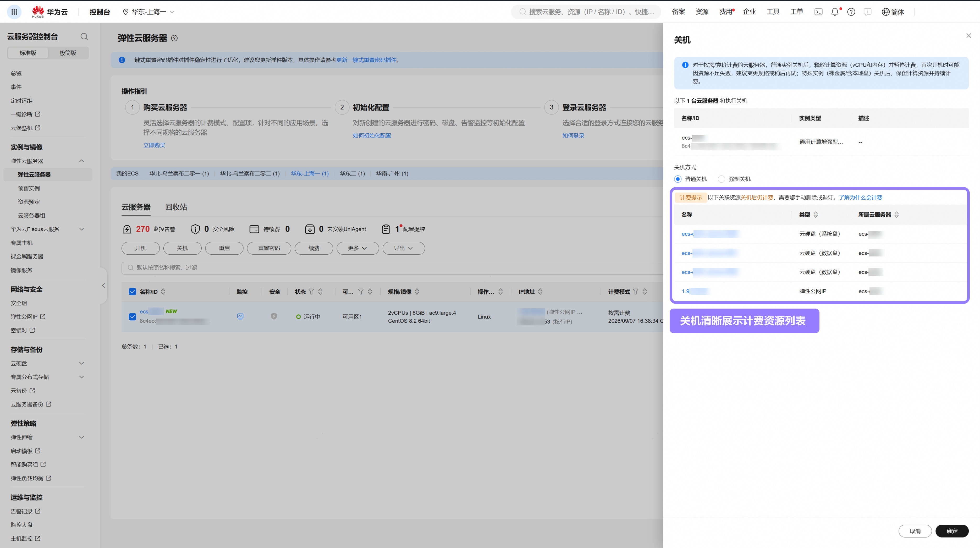Image resolution: width=980 pixels, height=548 pixels.
Task: Open the notifications bell
Action: pos(835,12)
